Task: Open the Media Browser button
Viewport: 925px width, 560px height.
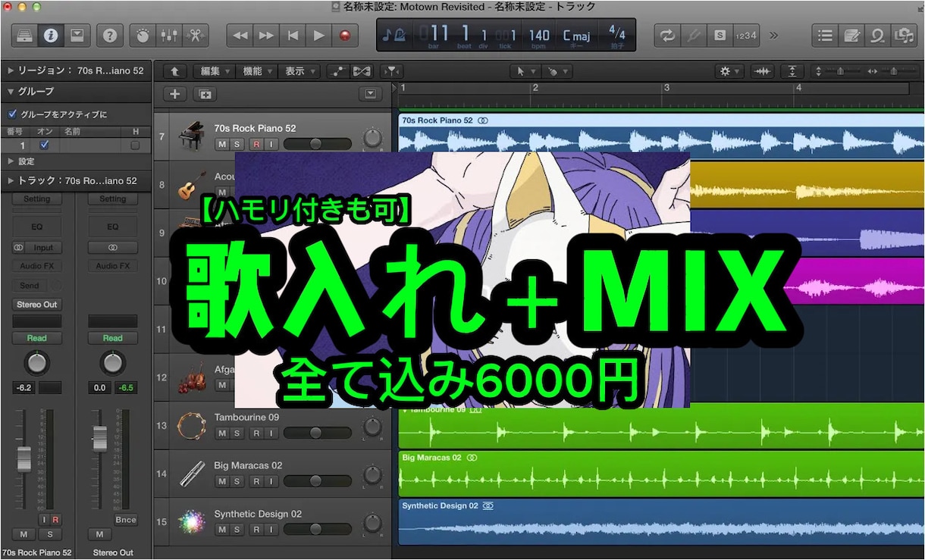Action: coord(903,35)
